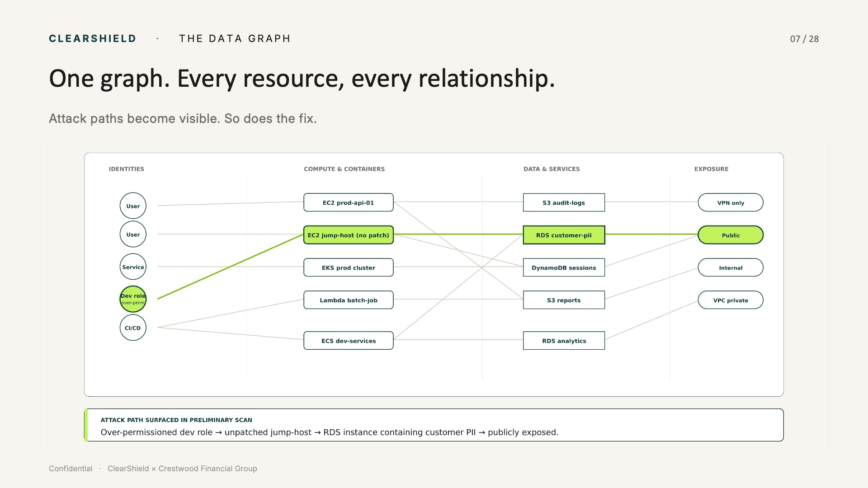Select the ECS dev-services node
The image size is (868, 488).
click(349, 341)
